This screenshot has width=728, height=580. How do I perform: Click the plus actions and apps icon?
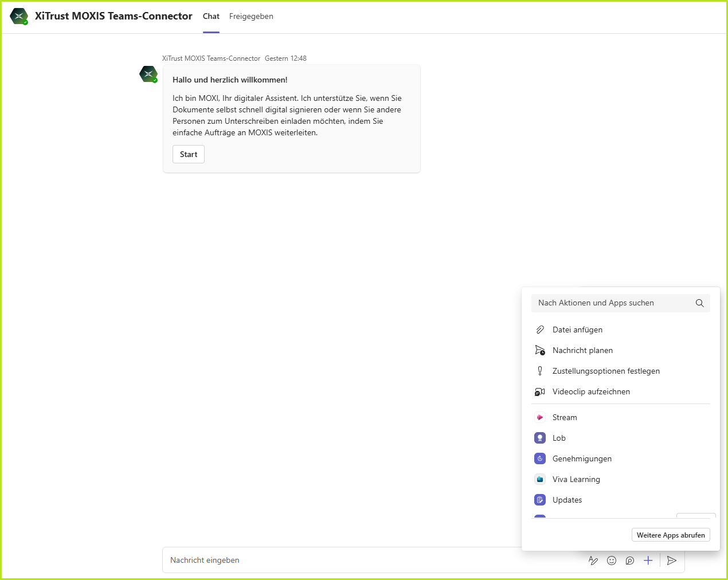point(648,561)
